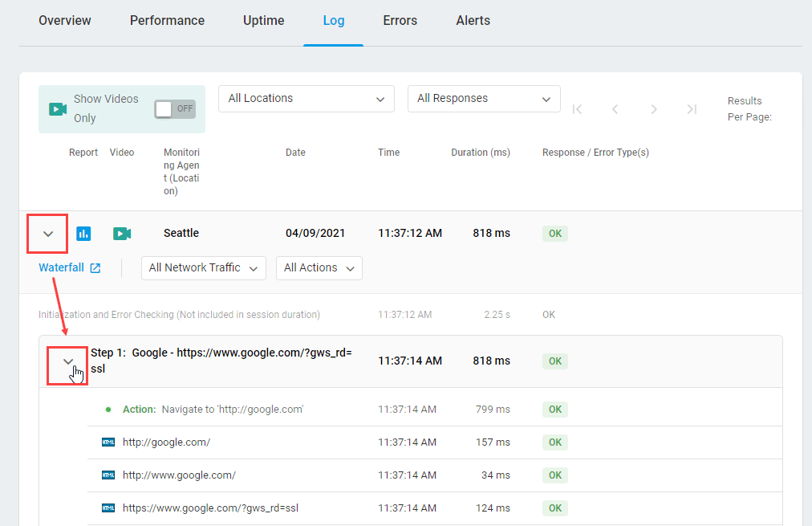Viewport: 812px width, 526px height.
Task: Open the All Network Traffic dropdown
Action: tap(203, 268)
